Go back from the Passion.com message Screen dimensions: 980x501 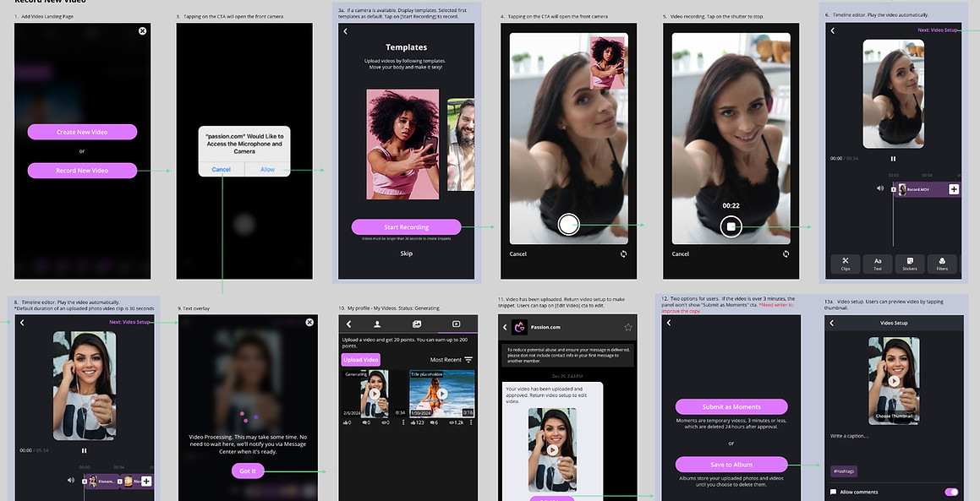(x=505, y=327)
